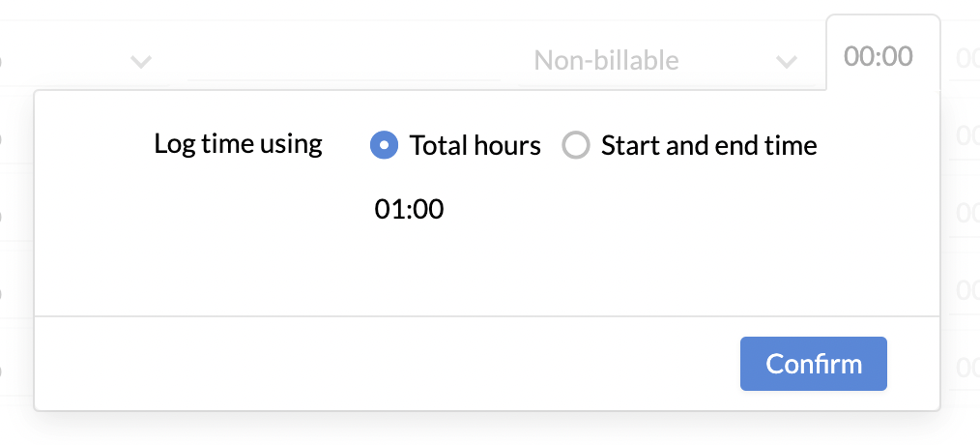Click the faded right-edge cell level with 01:00
The image size is (980, 445).
click(x=965, y=212)
